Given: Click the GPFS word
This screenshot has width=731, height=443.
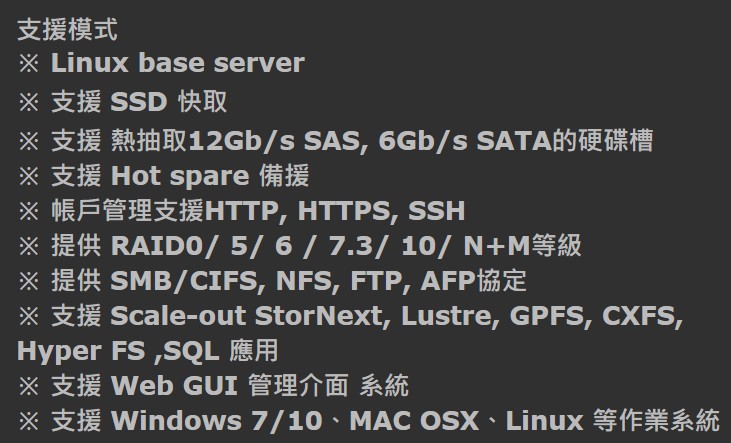Looking at the screenshot, I should 547,316.
